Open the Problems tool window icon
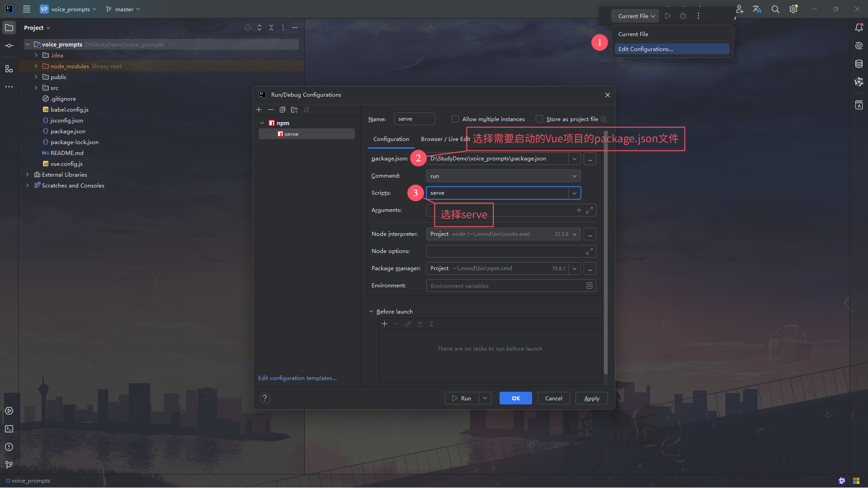 tap(9, 447)
